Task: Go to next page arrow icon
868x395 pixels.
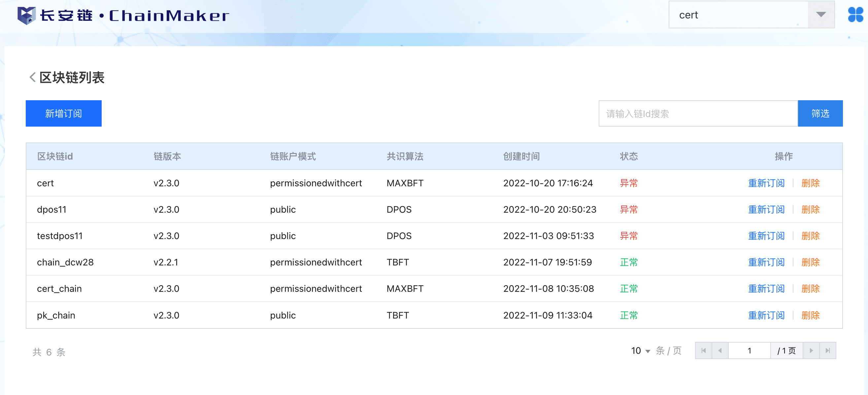Action: (x=811, y=350)
